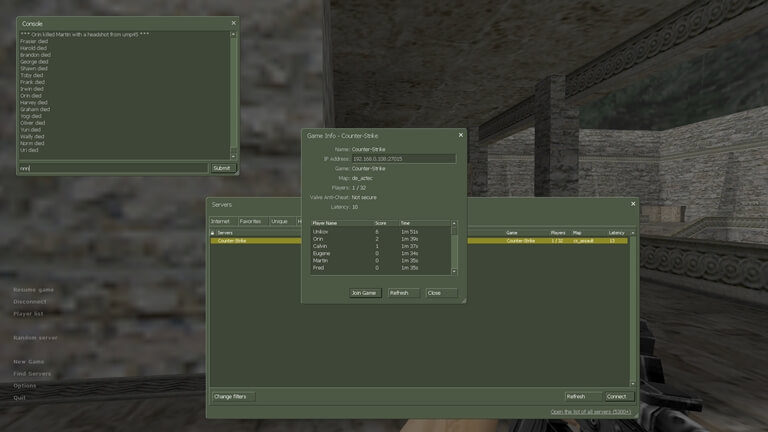Screen dimensions: 768x432
Task: Sort server list by the Players column
Action: tap(560, 233)
